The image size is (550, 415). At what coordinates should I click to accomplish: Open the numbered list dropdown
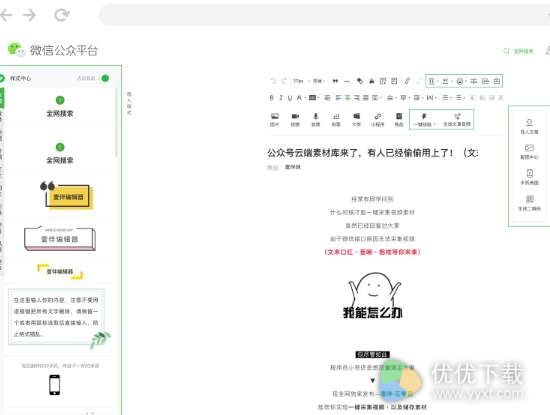click(460, 98)
